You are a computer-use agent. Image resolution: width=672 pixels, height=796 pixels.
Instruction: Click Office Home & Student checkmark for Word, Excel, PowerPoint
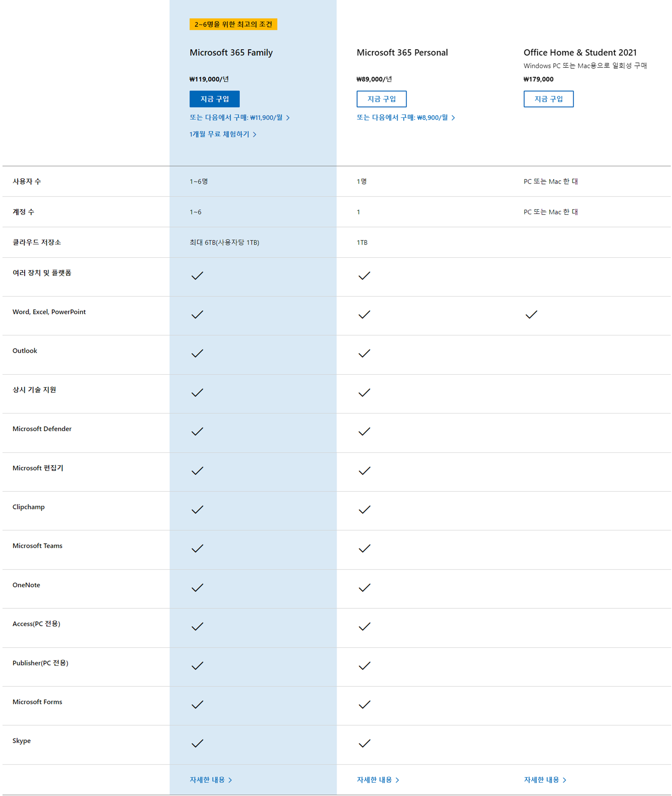531,315
